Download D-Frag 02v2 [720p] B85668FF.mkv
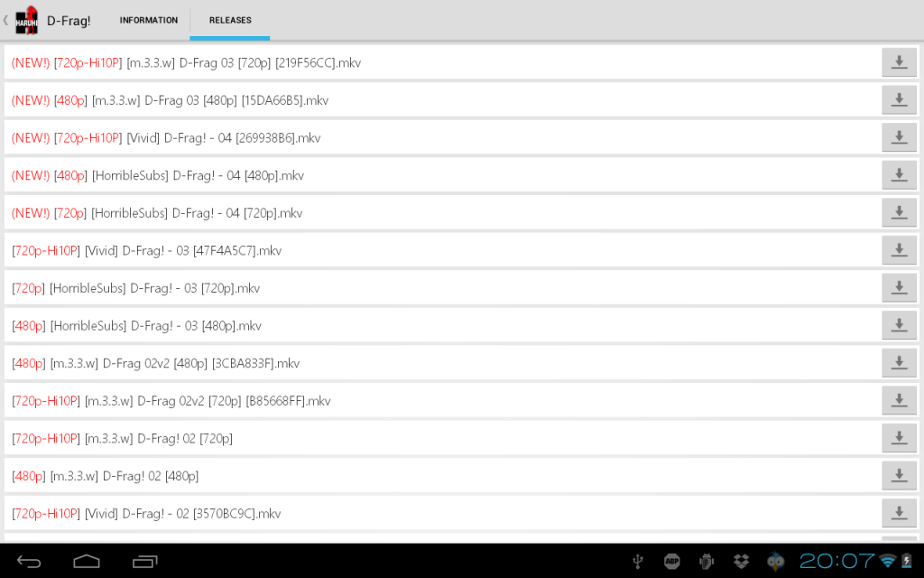This screenshot has width=924, height=578. click(899, 400)
